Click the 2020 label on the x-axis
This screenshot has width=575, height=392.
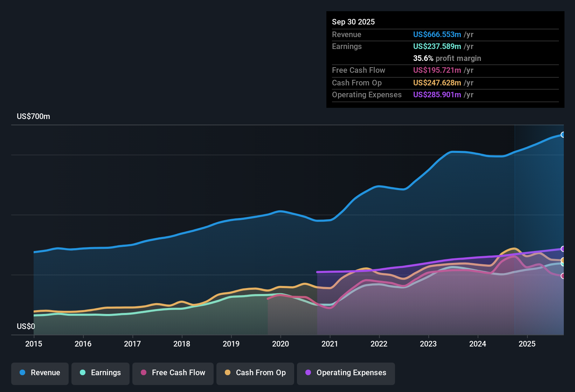[x=280, y=344]
